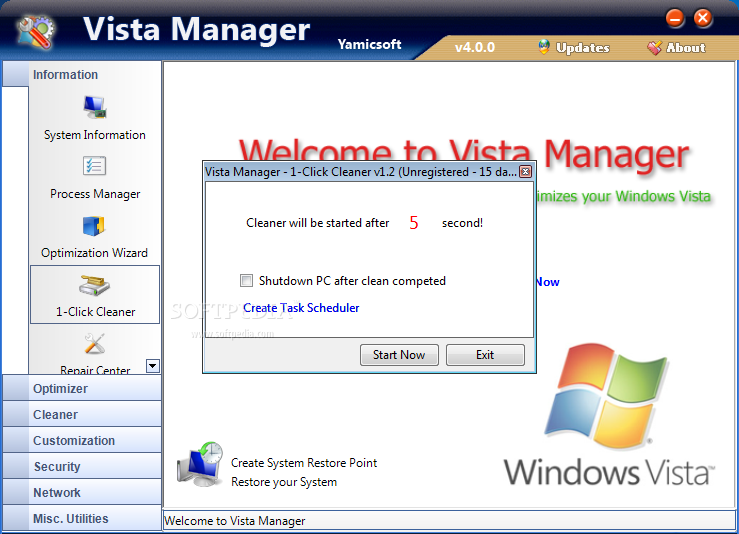Screen dimensions: 739x534
Task: Open System Information monitor icon
Action: pyautogui.click(x=95, y=107)
